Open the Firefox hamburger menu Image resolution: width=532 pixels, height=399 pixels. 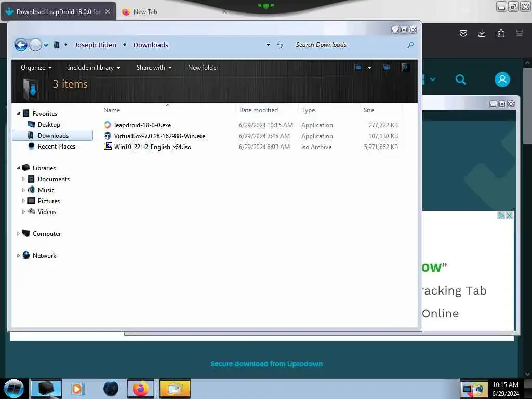click(x=520, y=33)
